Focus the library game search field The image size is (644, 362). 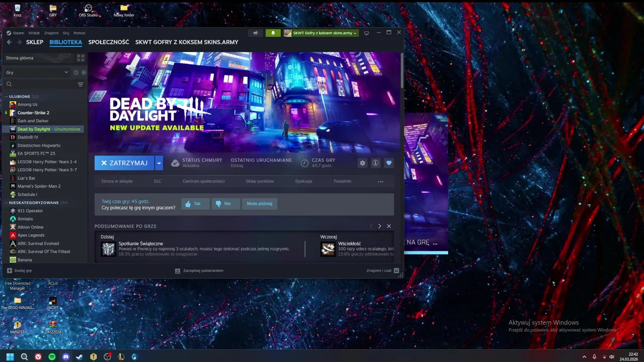point(40,84)
